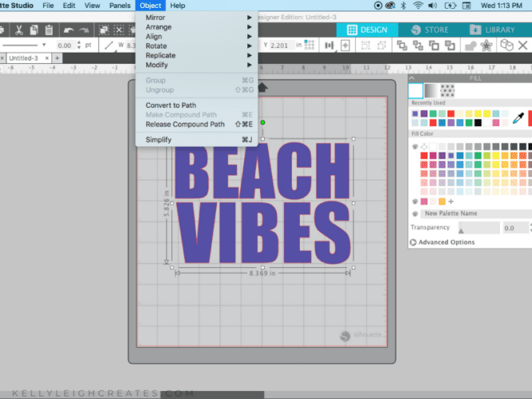Viewport: 532px width, 399px height.
Task: Open the STORE tab
Action: click(x=430, y=30)
